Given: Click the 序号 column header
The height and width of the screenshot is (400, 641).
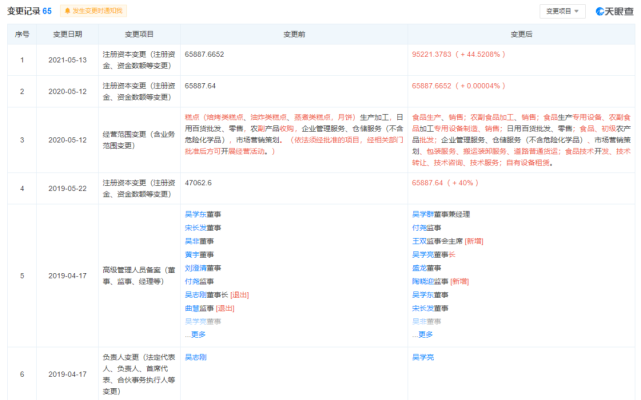Looking at the screenshot, I should (x=22, y=34).
